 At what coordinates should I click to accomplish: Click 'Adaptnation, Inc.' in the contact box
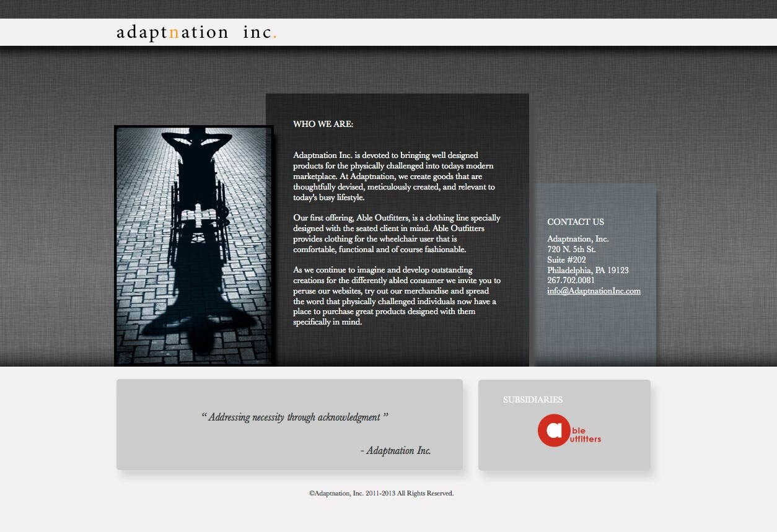tap(578, 238)
